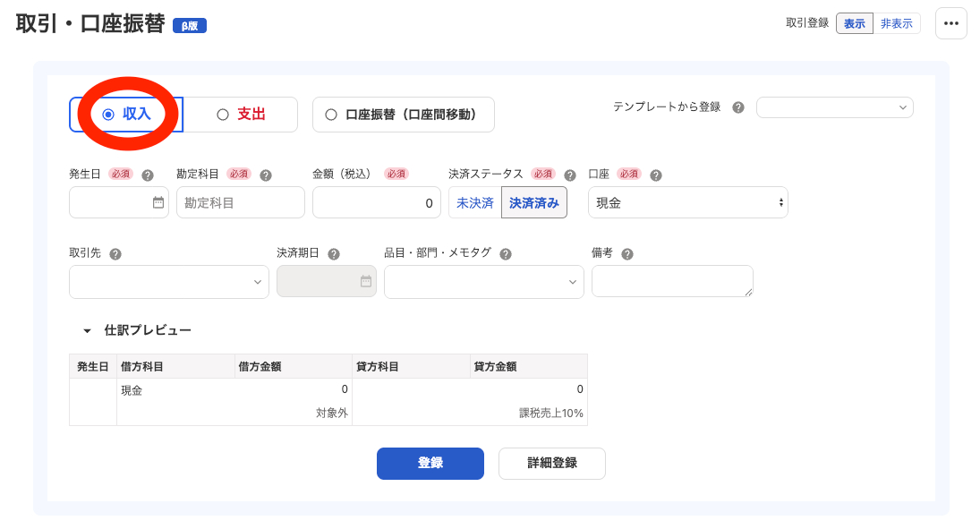
Task: Click the 表示 tab for 取引登録
Action: 854,22
